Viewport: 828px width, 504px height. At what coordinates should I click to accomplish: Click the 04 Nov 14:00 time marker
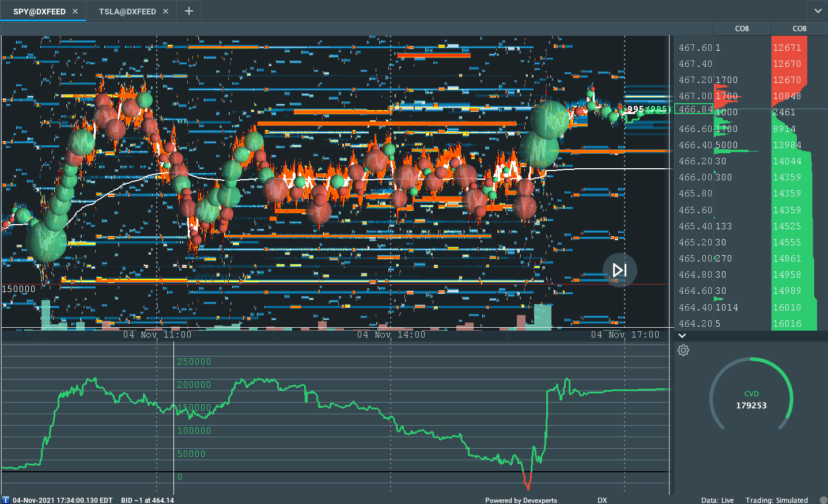click(391, 335)
